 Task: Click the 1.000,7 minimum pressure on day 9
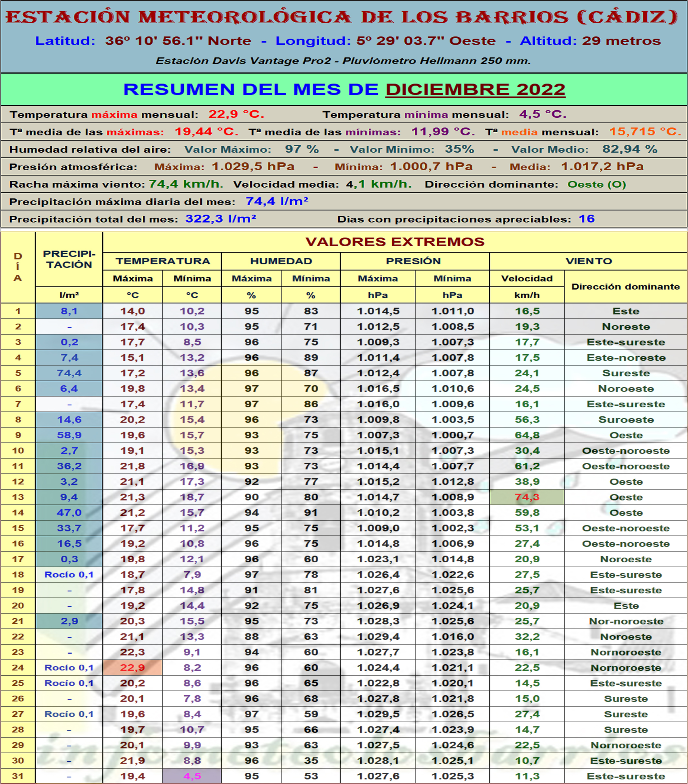pos(453,435)
